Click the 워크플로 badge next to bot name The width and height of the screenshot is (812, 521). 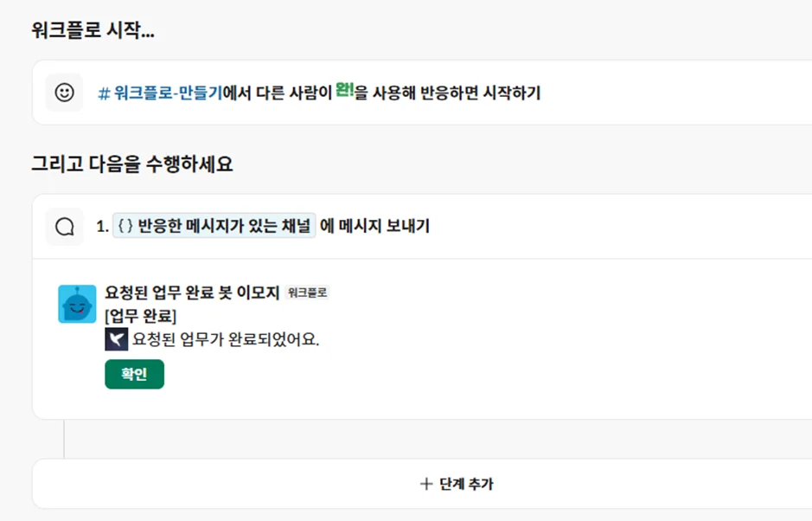(307, 293)
